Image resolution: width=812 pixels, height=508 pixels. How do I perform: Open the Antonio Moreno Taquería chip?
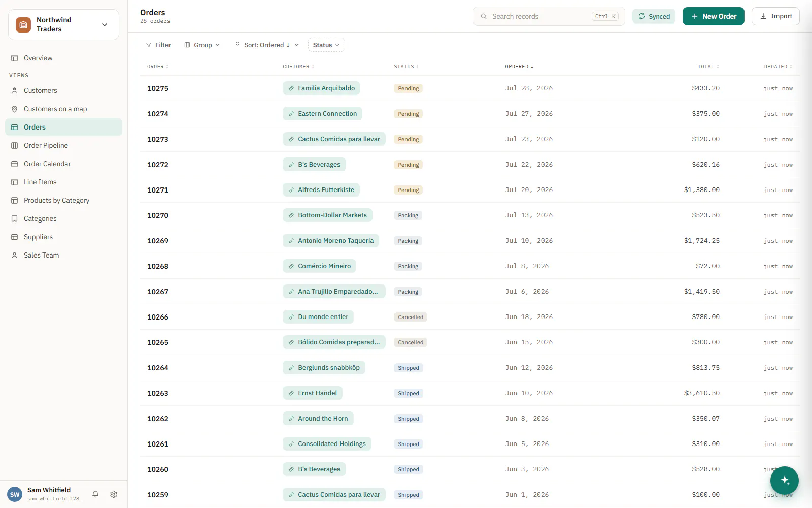click(x=331, y=241)
